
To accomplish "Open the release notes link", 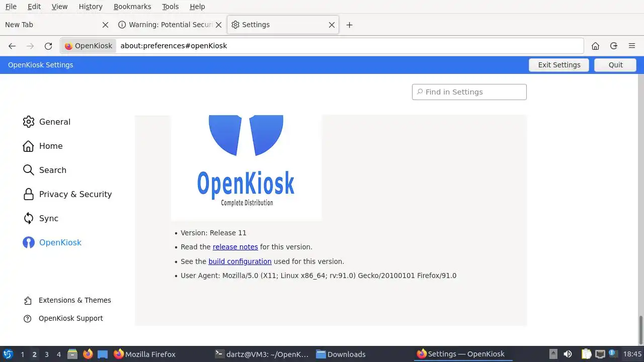I will click(235, 247).
